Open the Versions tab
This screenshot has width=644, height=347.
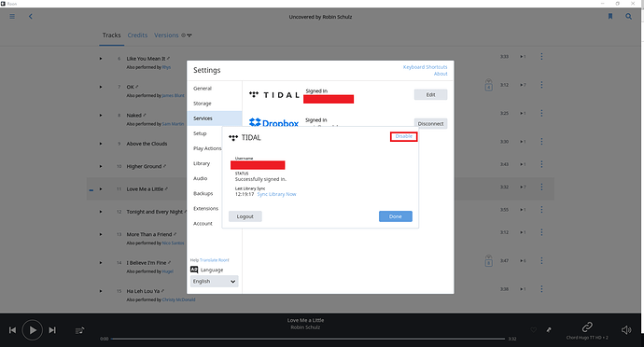click(x=166, y=35)
